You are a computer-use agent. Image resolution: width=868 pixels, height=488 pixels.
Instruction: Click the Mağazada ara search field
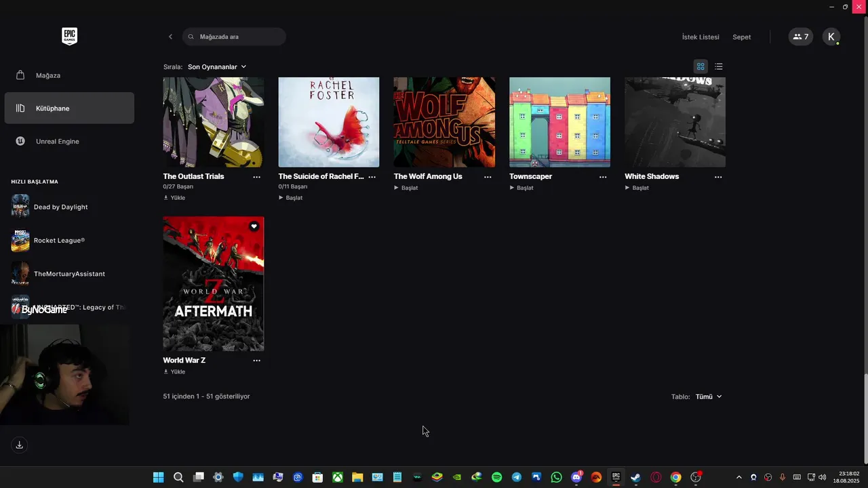(x=234, y=37)
